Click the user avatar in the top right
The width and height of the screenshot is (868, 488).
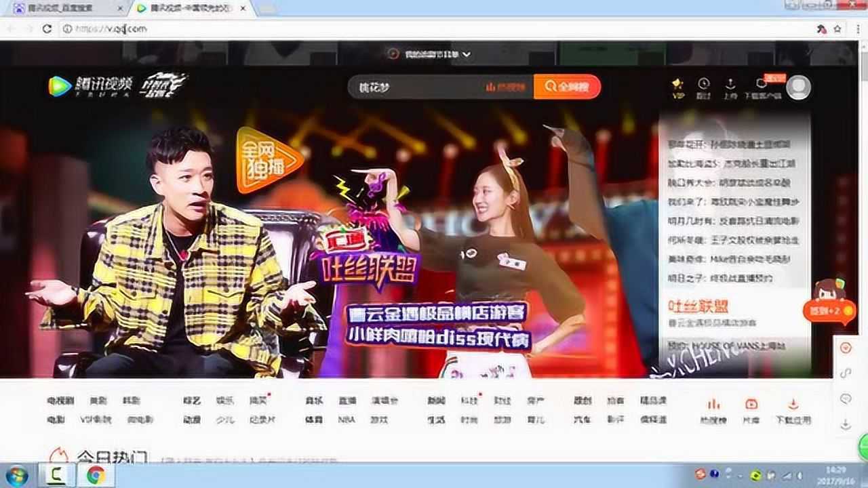[798, 87]
